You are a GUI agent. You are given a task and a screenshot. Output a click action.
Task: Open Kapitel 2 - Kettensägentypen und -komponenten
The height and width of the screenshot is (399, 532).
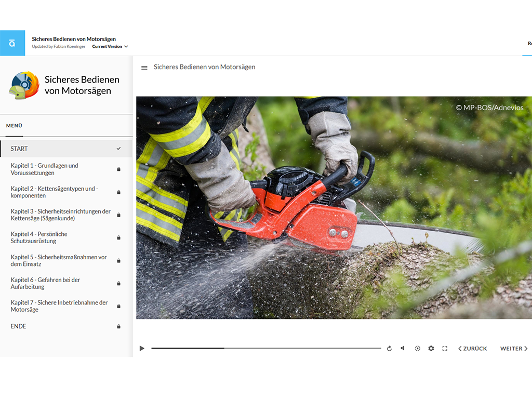point(54,192)
